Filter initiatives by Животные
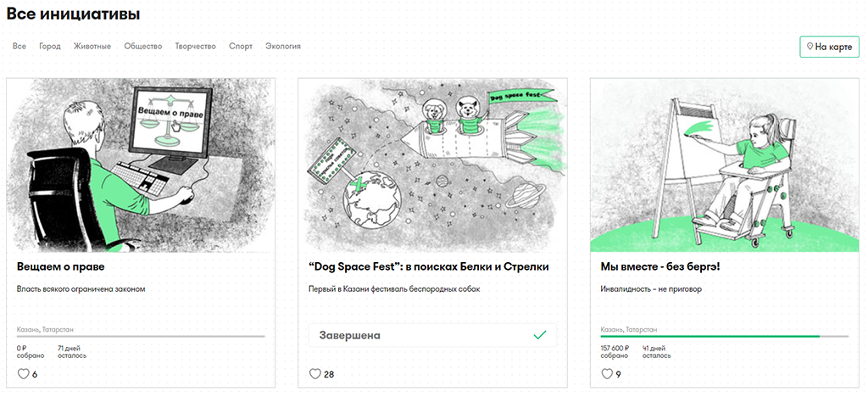 pyautogui.click(x=92, y=46)
